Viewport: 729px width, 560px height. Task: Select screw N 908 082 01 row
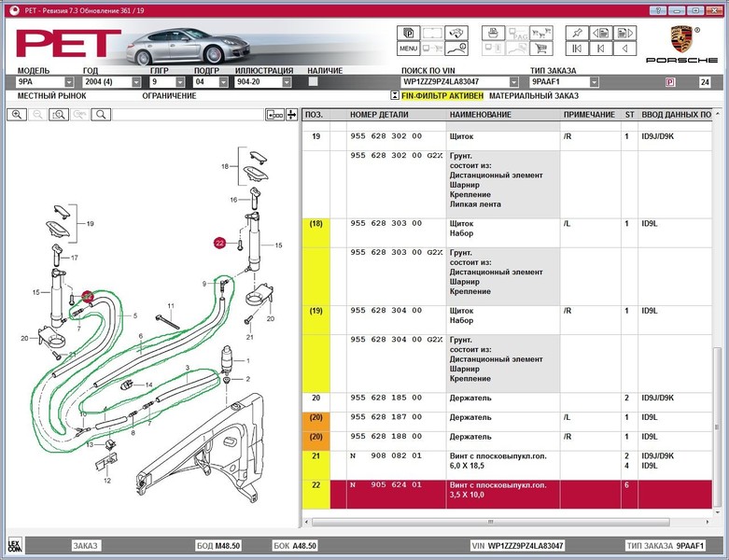click(x=507, y=466)
